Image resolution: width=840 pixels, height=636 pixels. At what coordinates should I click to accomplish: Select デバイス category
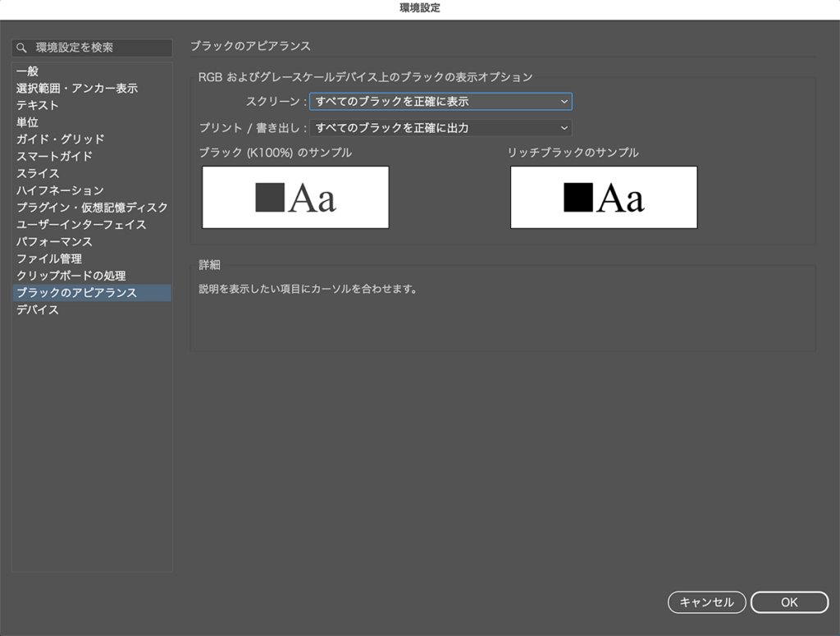tap(38, 310)
